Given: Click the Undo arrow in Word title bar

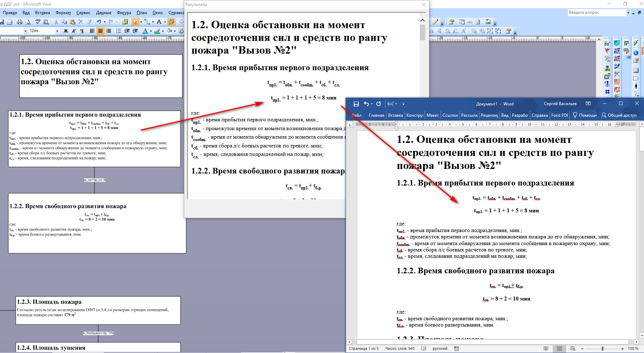Looking at the screenshot, I should (x=366, y=104).
